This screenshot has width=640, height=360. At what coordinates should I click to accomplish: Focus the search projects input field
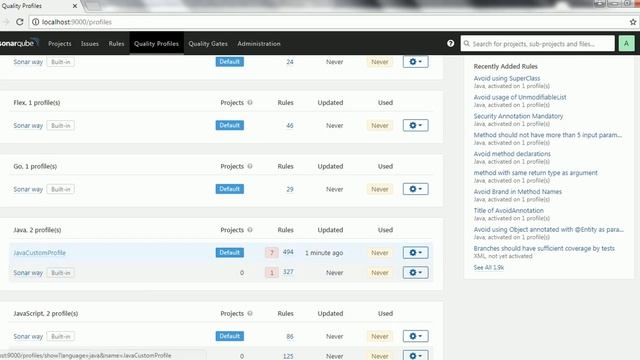(x=538, y=43)
